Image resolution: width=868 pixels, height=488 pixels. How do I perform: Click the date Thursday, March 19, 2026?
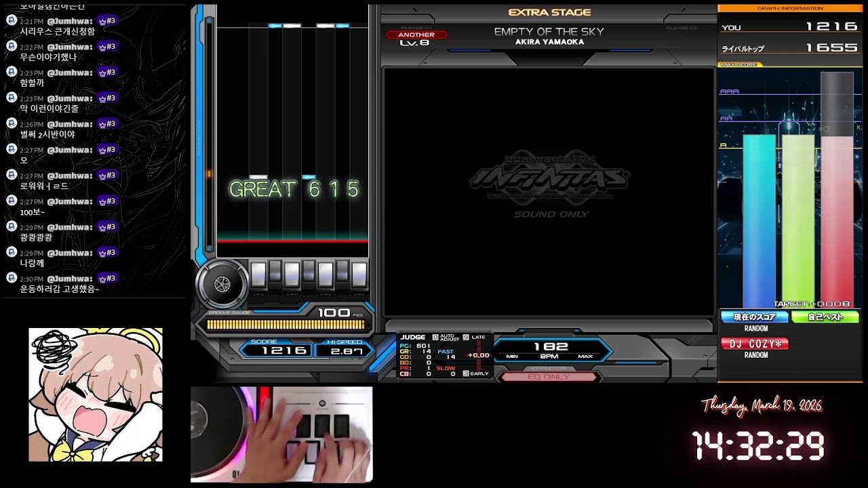point(762,406)
